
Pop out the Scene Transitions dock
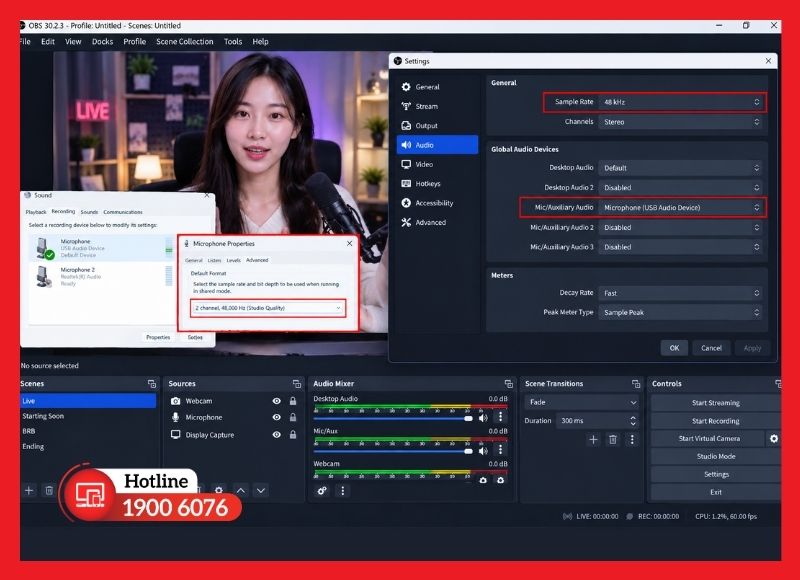click(636, 384)
